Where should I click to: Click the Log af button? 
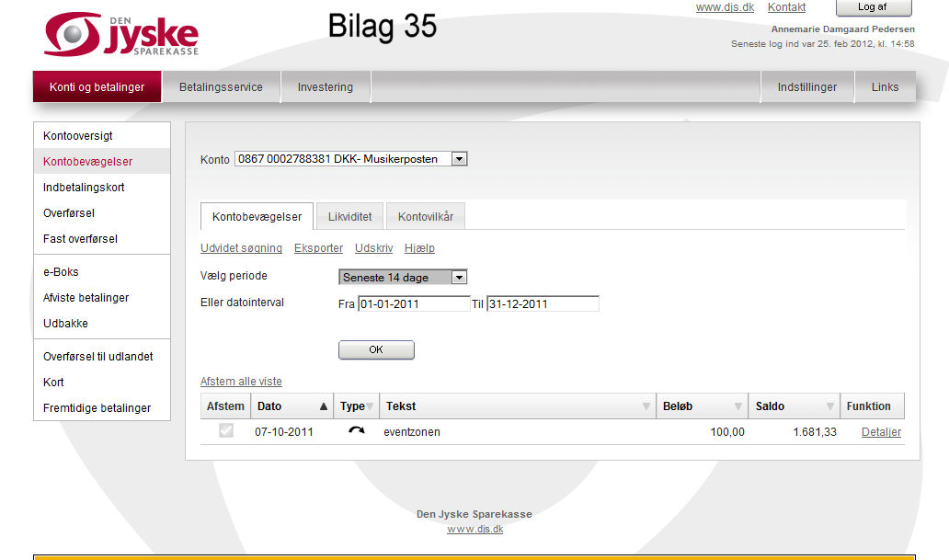point(874,7)
